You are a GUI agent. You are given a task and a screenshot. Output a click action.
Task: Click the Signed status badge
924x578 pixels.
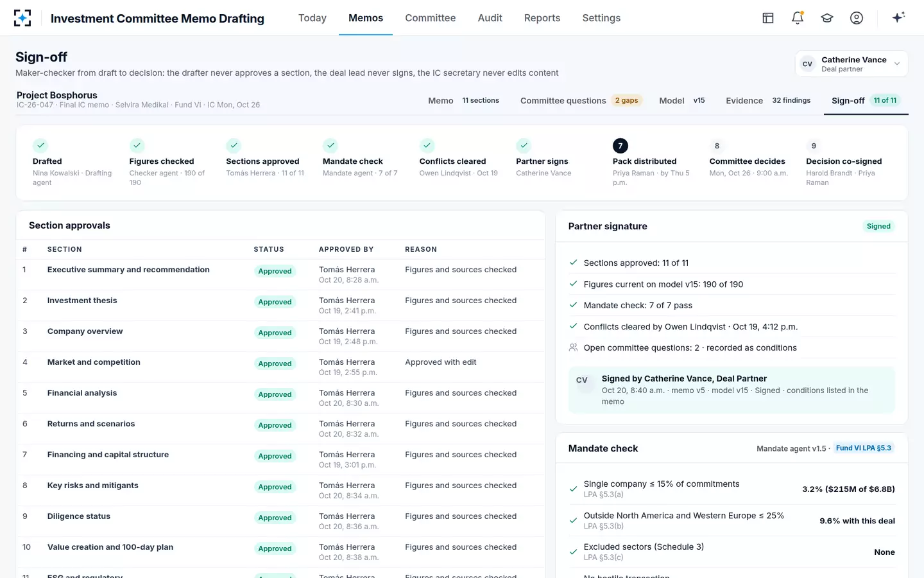click(x=878, y=226)
